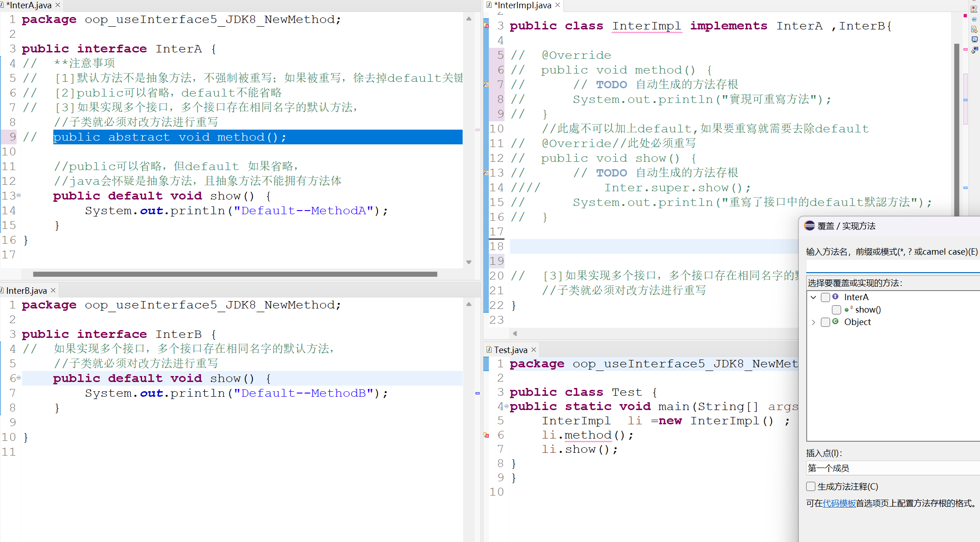Click the error marker on InterImpl line 3
Image resolution: width=980 pixels, height=542 pixels.
pos(486,26)
